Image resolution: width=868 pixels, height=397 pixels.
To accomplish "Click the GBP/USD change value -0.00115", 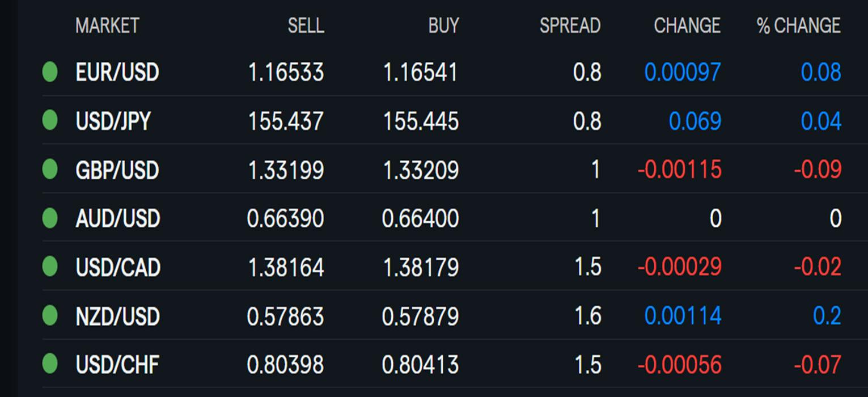I will tap(680, 170).
